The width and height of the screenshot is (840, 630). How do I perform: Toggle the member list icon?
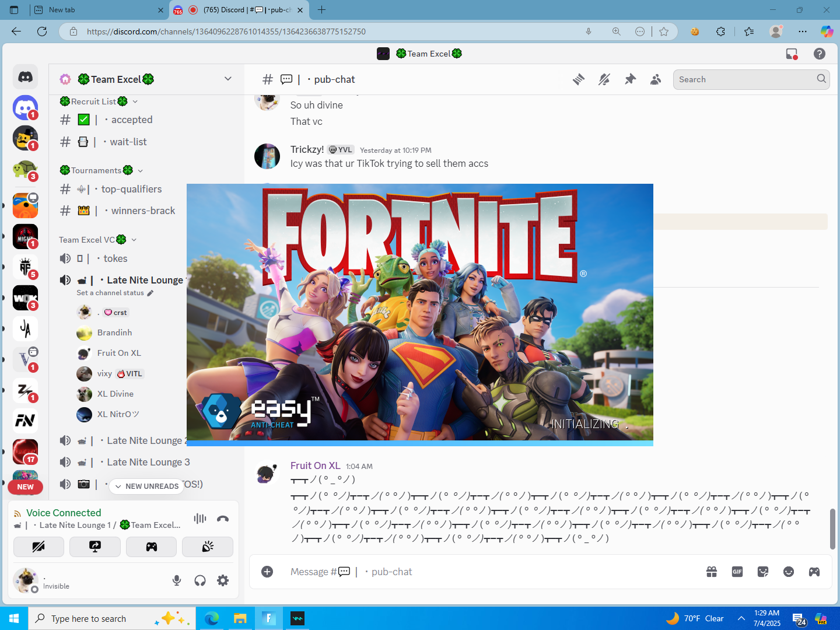pos(656,79)
